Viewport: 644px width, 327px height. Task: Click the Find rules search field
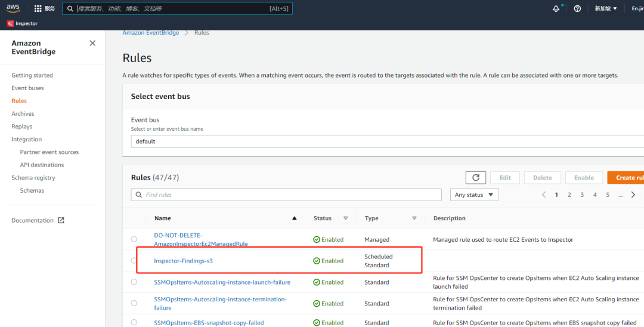pos(286,195)
